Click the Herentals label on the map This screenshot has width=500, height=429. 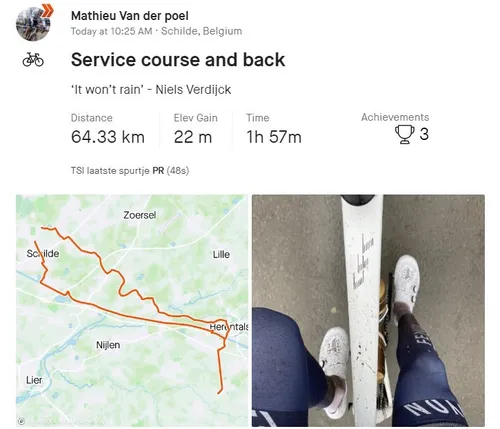(229, 327)
